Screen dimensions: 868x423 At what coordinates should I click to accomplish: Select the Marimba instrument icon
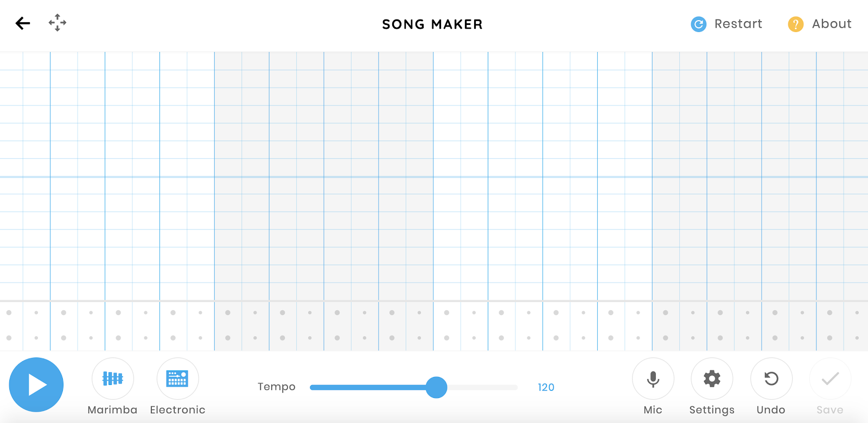point(113,379)
